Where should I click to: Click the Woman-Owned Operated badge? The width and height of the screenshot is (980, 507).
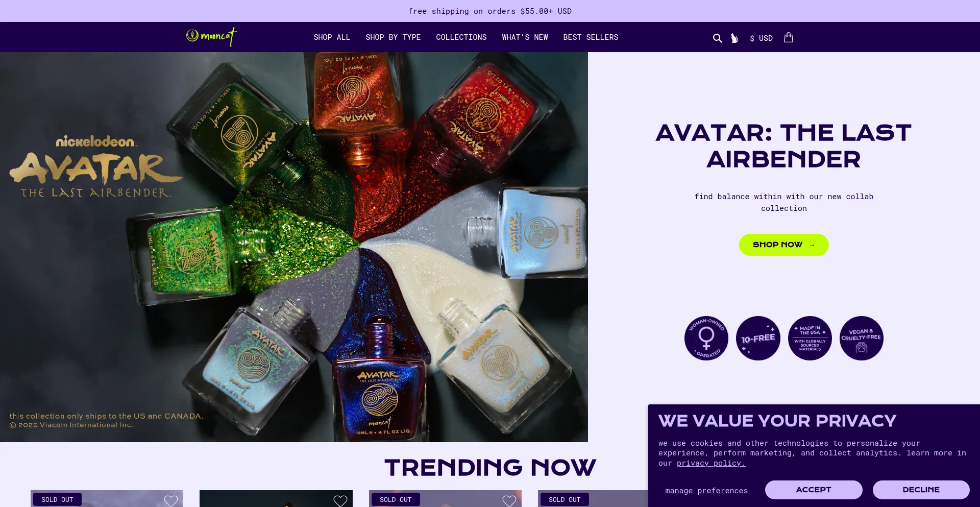[x=706, y=338]
